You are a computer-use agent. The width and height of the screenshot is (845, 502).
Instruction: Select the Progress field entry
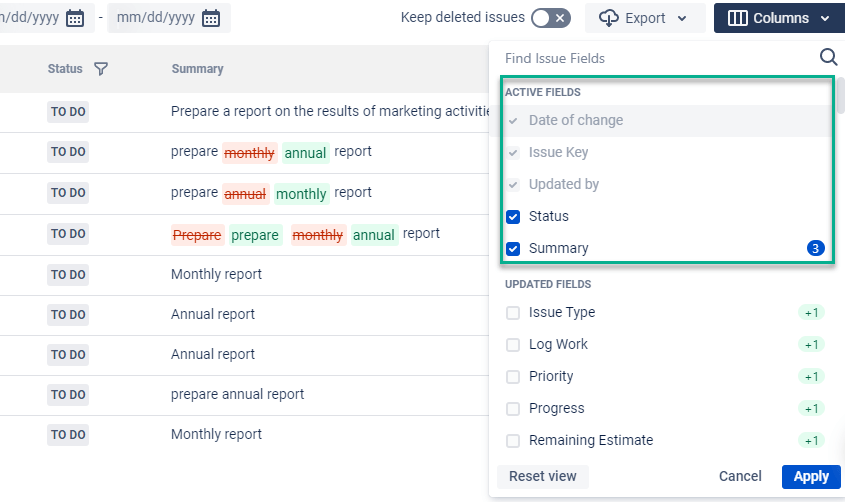[556, 408]
